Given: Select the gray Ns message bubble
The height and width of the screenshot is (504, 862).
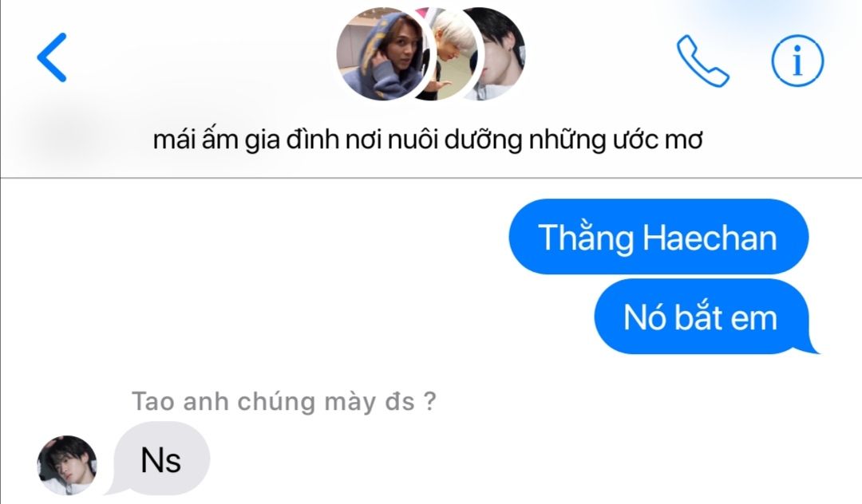Looking at the screenshot, I should (x=160, y=459).
